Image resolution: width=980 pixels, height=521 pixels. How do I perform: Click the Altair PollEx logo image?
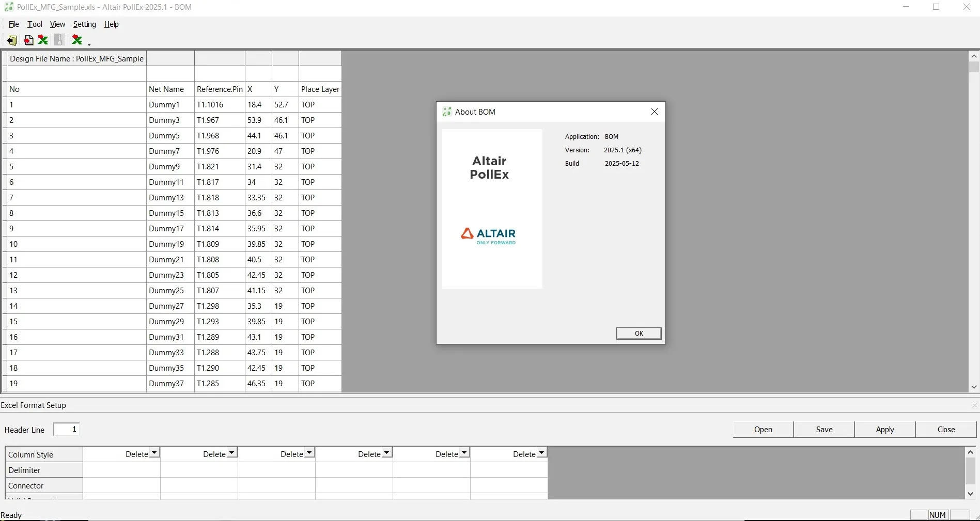492,209
